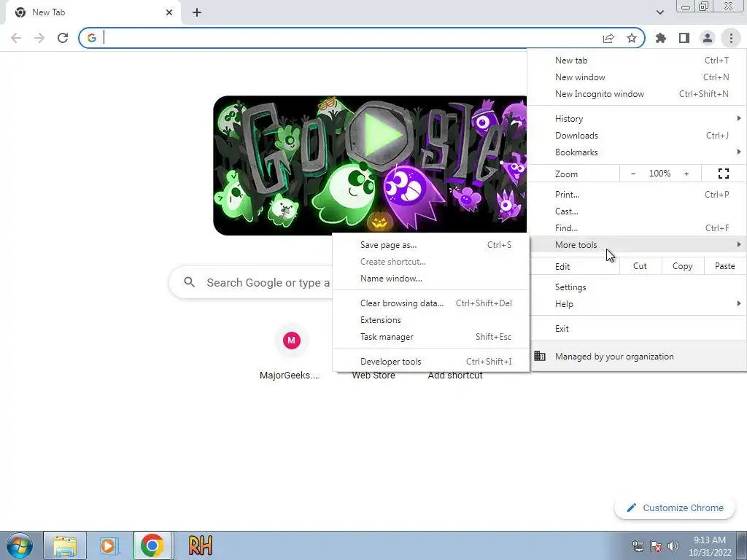Open Settings from the Chrome menu
Screen dimensions: 747x560
637,287
